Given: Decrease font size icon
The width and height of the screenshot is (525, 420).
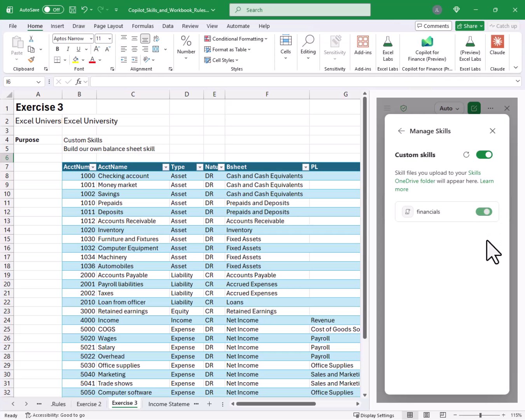Looking at the screenshot, I should 108,49.
